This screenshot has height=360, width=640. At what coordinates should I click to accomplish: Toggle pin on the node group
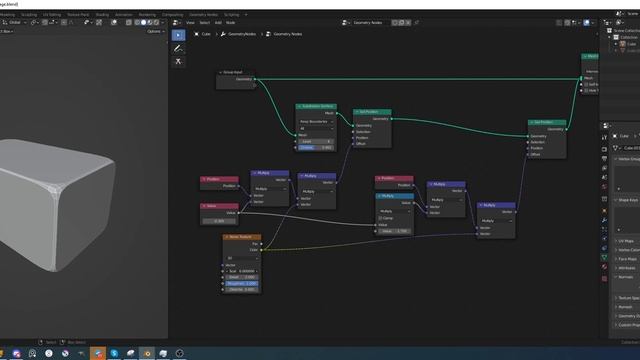tap(417, 22)
